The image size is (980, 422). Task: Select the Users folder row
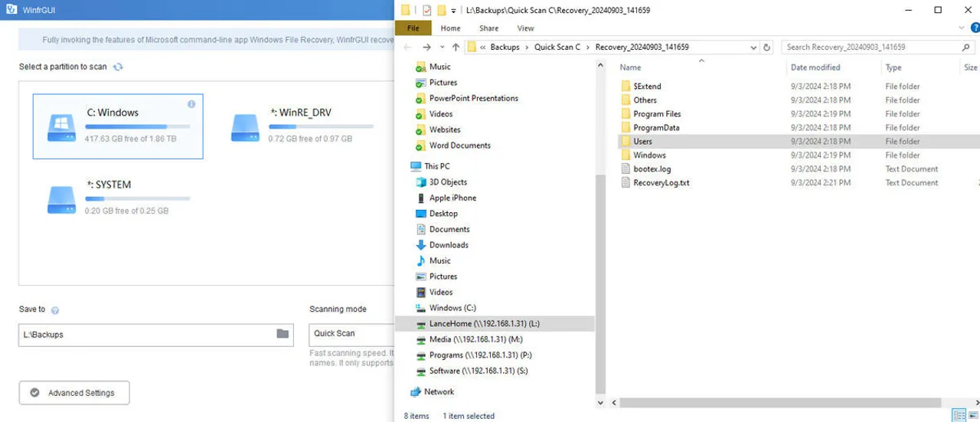[x=799, y=142]
